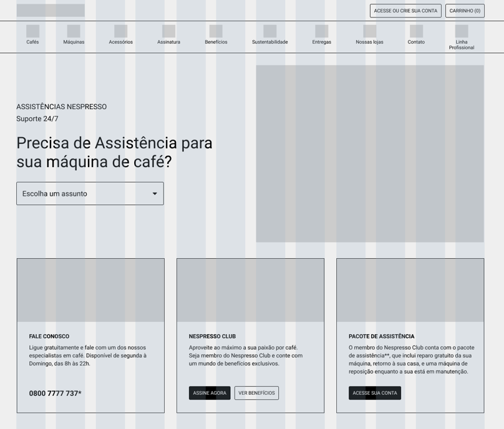Go to the Acessórios section
This screenshot has height=429, width=504.
(x=121, y=42)
